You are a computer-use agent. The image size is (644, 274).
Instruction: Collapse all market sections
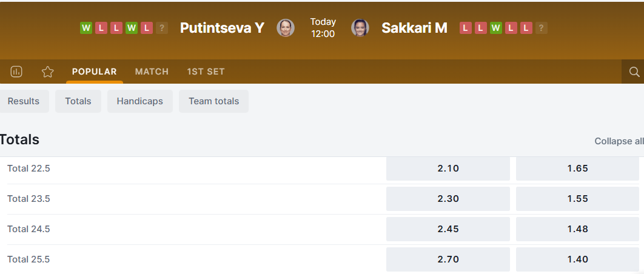[619, 141]
